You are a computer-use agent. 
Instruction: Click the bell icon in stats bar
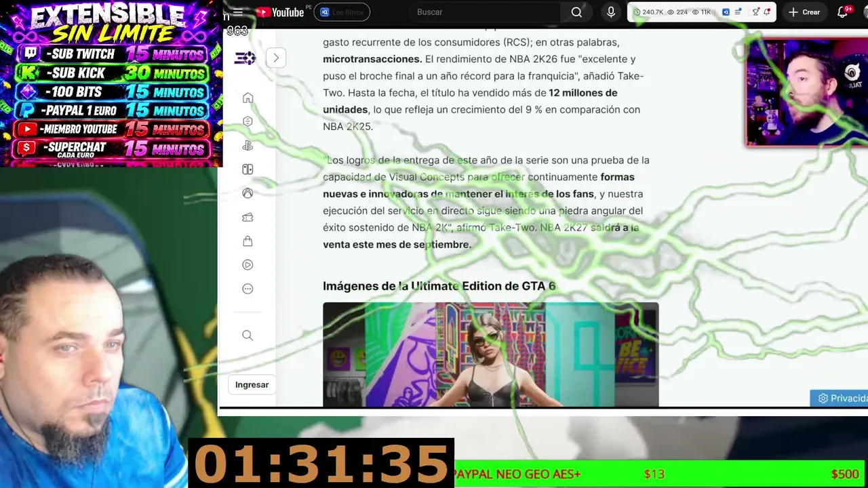tap(767, 12)
